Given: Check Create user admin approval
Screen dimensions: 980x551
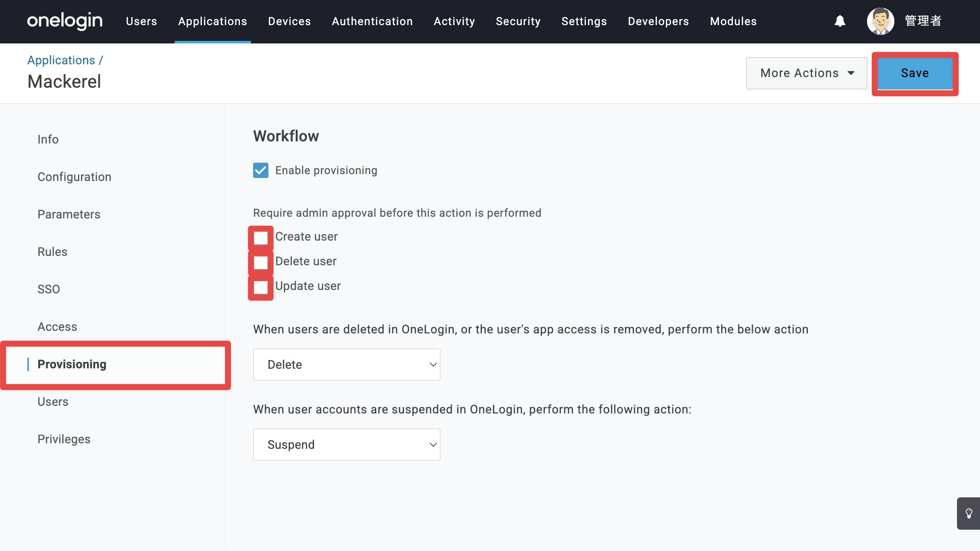Looking at the screenshot, I should click(261, 238).
